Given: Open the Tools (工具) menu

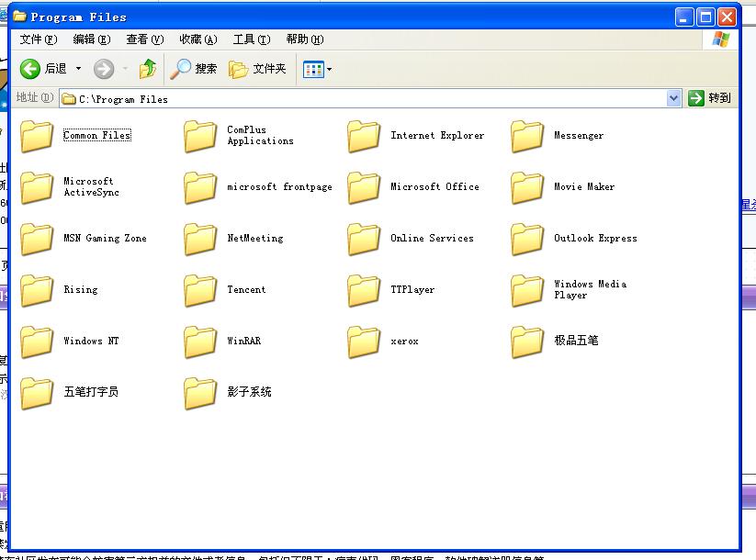Looking at the screenshot, I should pos(252,39).
